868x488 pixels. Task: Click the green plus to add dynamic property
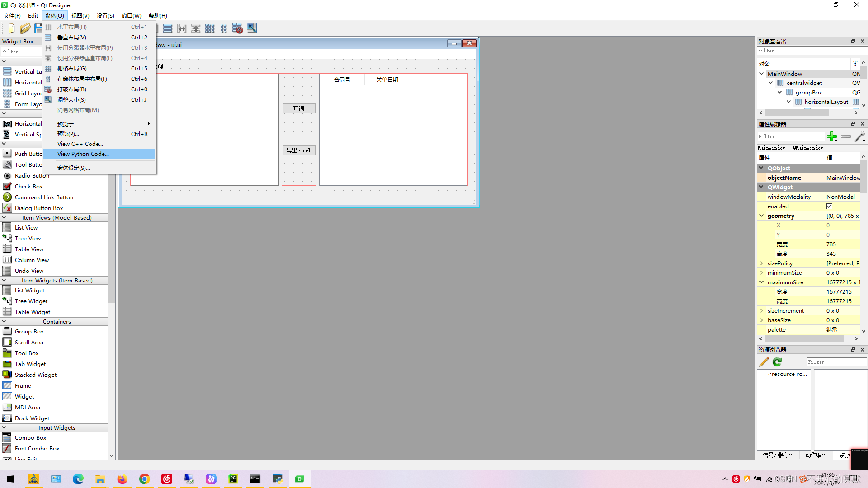(x=832, y=137)
